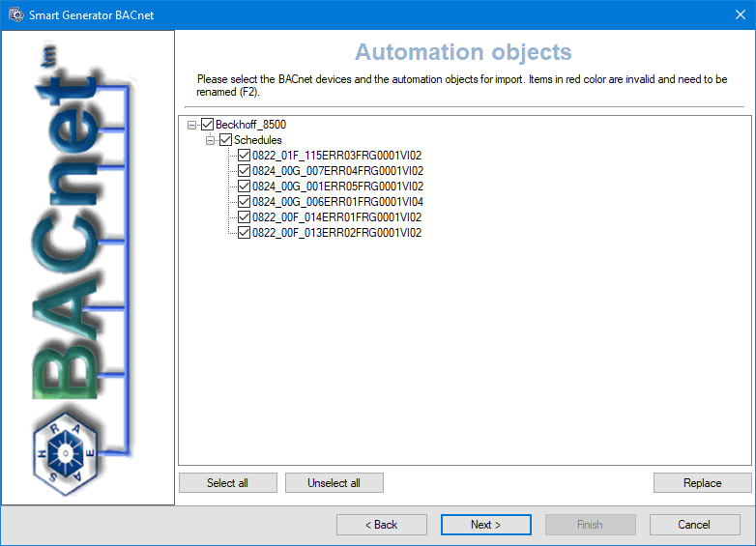Deselect the 0824_00G_006ERR01FRG0001VI04 checkbox
The width and height of the screenshot is (756, 546).
tap(245, 202)
